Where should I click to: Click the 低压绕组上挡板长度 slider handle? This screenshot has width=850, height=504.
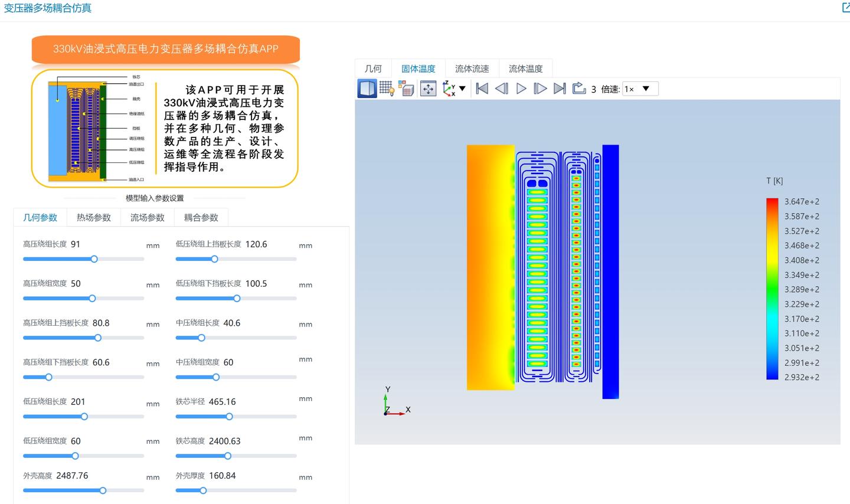215,259
